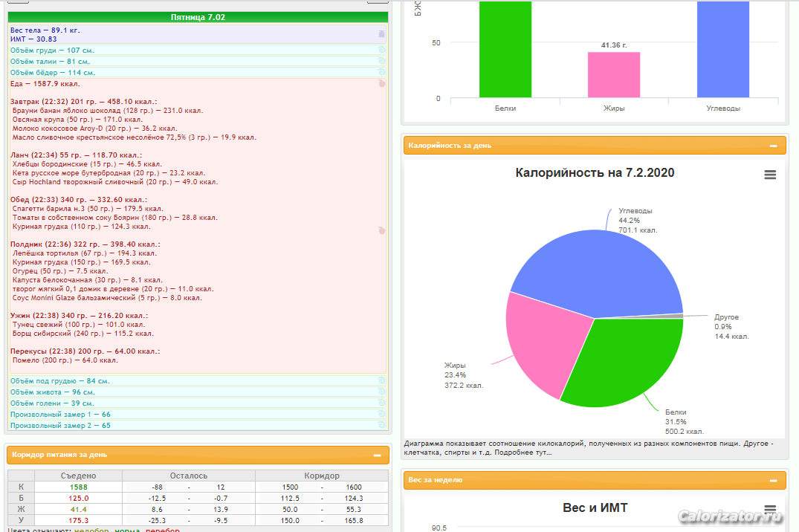799x532 pixels.
Task: Click the tape-measure icon on Объём бёдер row
Action: click(381, 72)
